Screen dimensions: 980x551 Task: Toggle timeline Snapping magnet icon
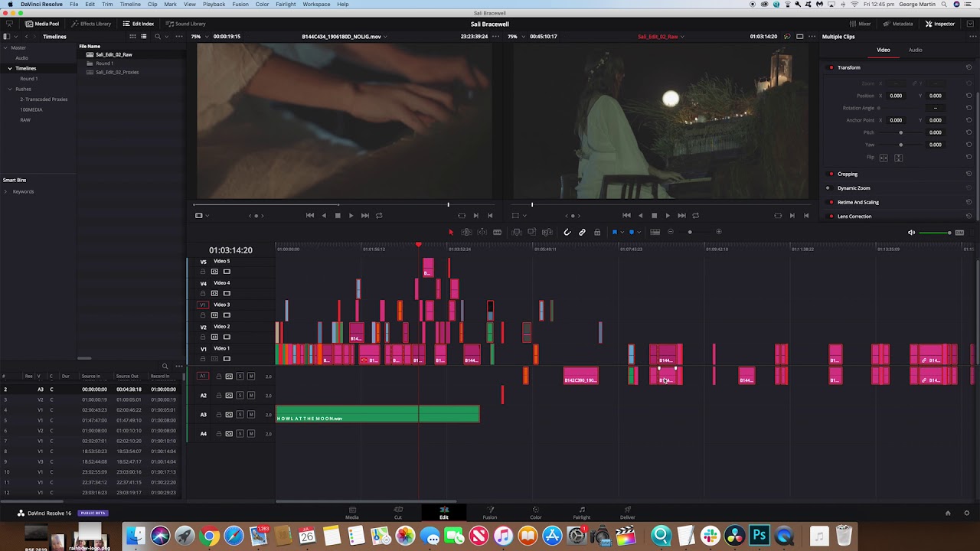567,232
